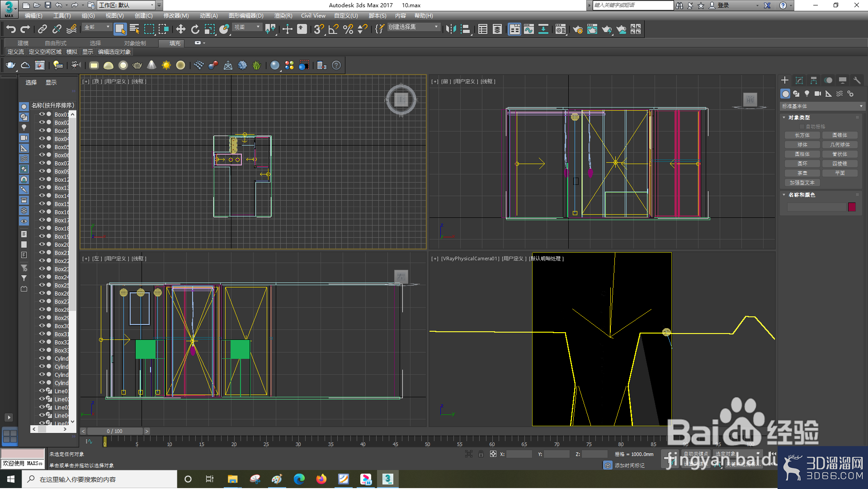The width and height of the screenshot is (868, 489).
Task: Select the Cameras category icon
Action: click(818, 94)
